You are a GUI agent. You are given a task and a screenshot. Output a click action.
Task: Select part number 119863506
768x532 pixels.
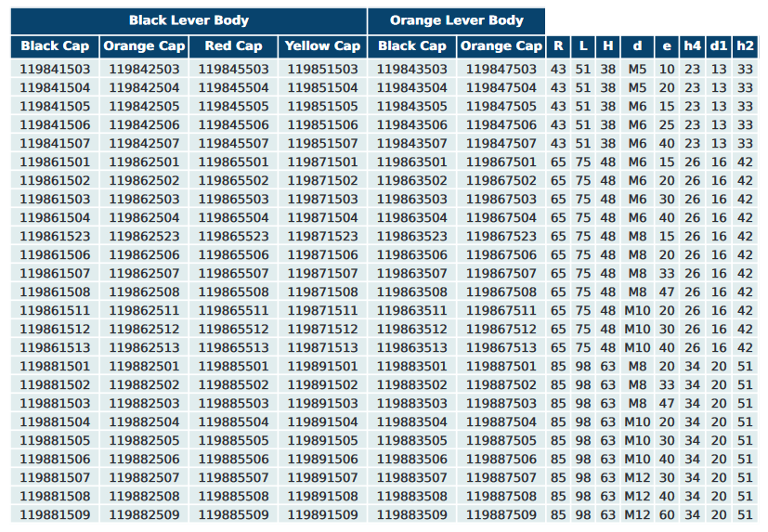tap(412, 254)
